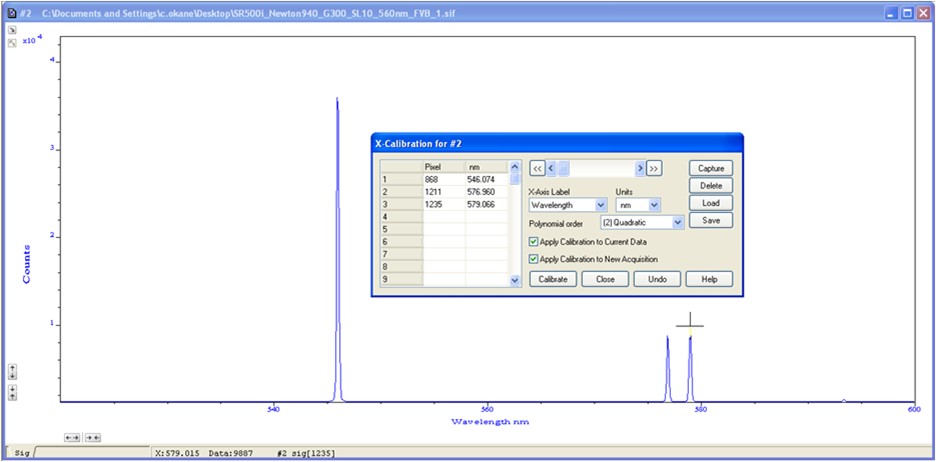
Task: Click the crosshair cursor on the 579 nm peak
Action: pos(690,326)
